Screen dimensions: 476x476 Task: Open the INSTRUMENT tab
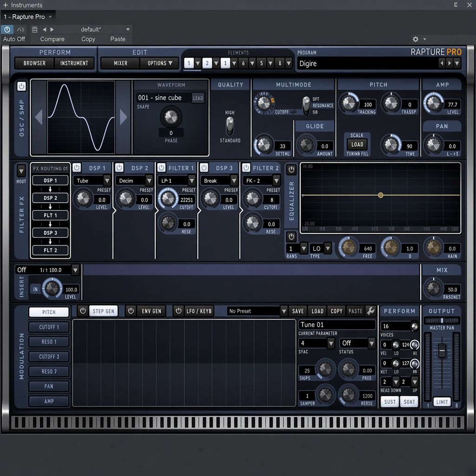click(74, 63)
